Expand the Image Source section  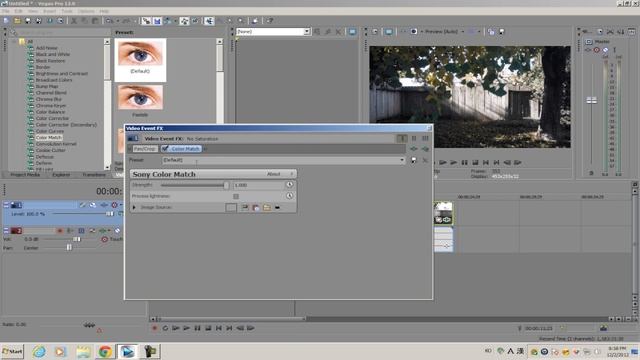(134, 207)
